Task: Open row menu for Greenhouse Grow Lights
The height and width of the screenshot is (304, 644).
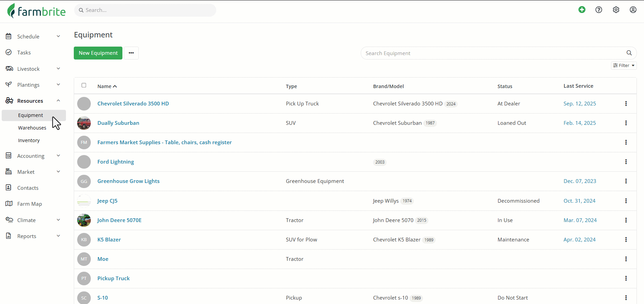Action: [626, 181]
